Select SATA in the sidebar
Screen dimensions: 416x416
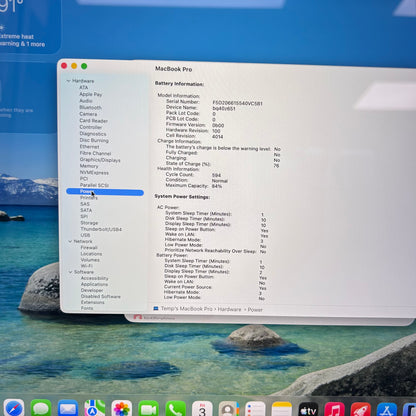pyautogui.click(x=86, y=210)
